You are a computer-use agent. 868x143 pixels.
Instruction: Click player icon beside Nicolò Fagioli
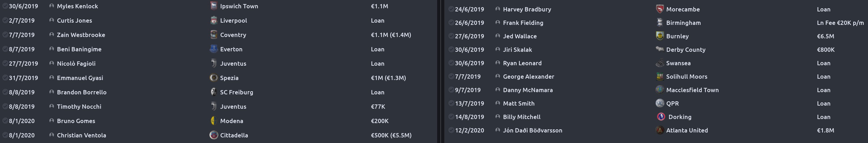52,63
